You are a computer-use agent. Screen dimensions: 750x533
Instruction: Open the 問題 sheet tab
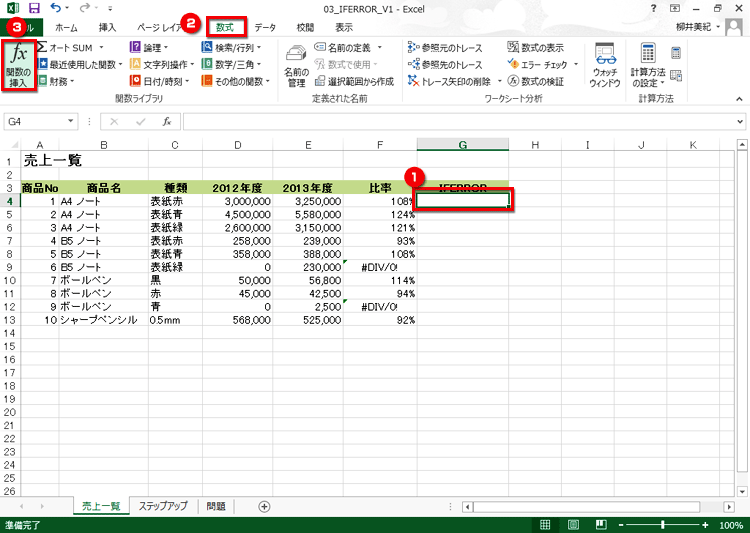click(x=216, y=506)
